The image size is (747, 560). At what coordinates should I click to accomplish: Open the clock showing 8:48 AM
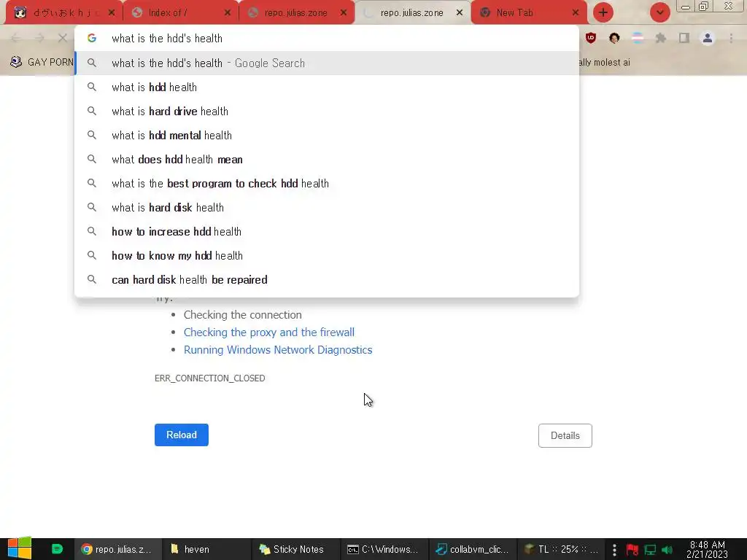pos(707,550)
